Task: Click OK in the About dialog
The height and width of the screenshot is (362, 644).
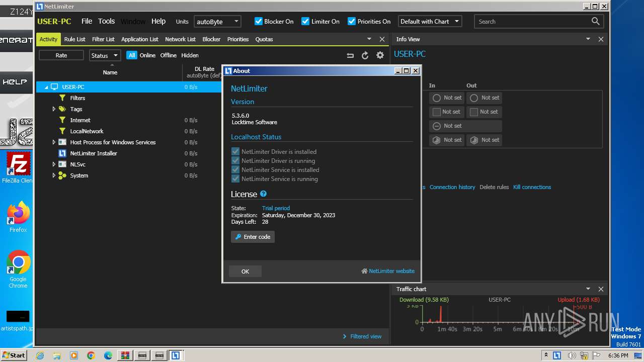Action: tap(245, 271)
